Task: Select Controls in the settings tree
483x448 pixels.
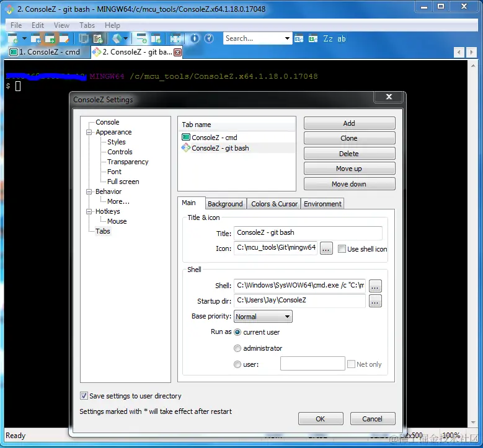Action: [120, 152]
